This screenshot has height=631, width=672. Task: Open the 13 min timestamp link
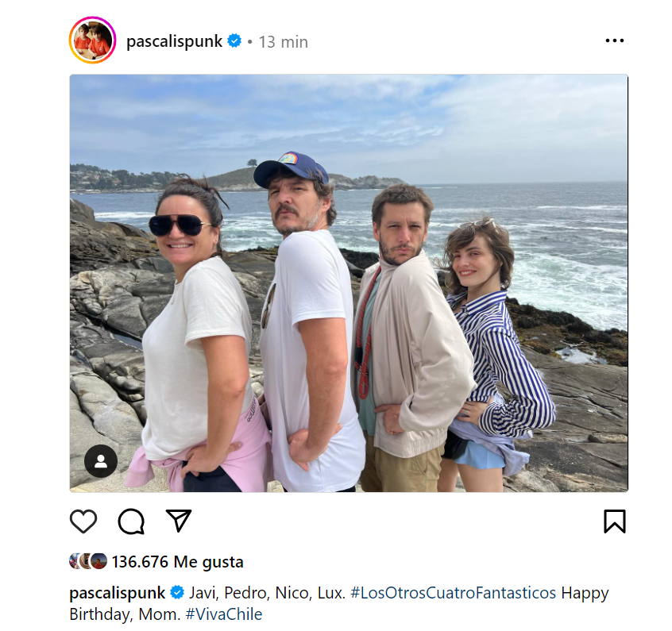point(284,42)
